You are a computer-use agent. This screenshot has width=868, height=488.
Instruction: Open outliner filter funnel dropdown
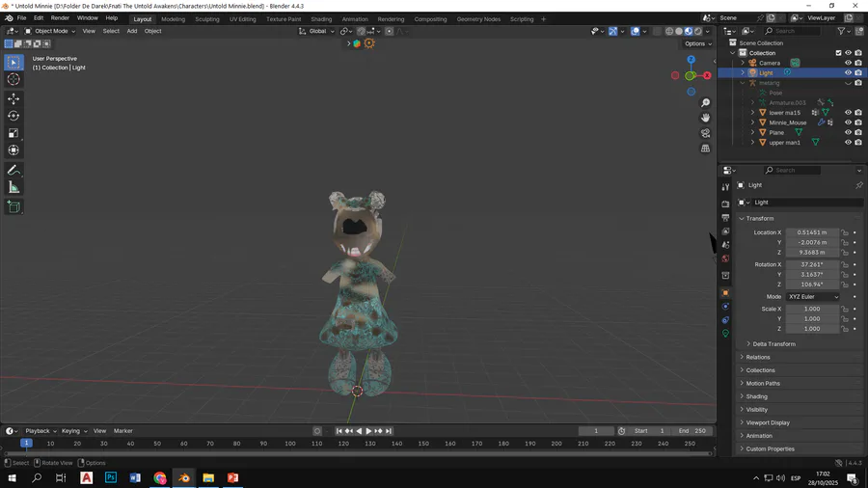pos(844,31)
